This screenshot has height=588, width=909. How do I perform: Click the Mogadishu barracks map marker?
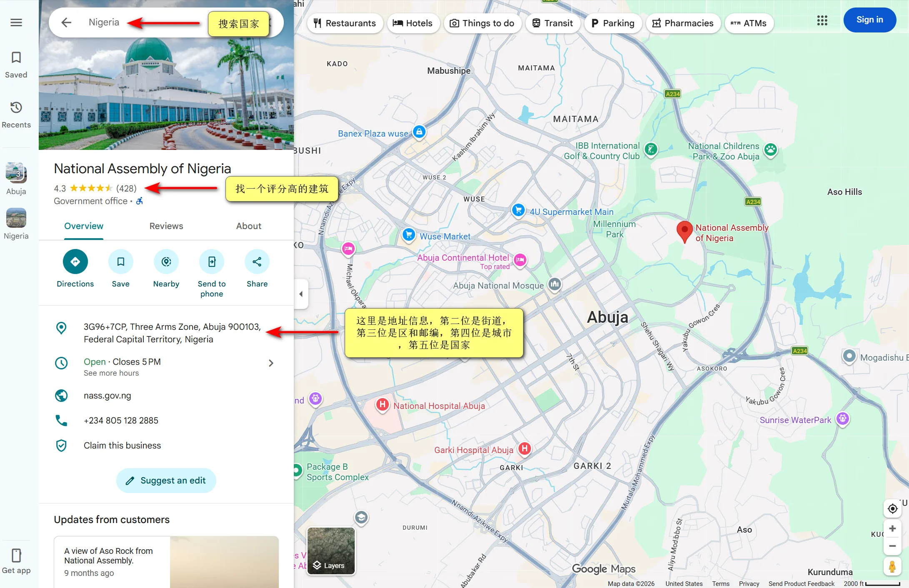(849, 356)
